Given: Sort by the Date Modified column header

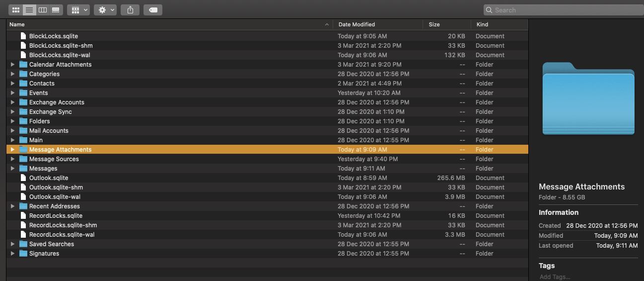Looking at the screenshot, I should [x=378, y=24].
